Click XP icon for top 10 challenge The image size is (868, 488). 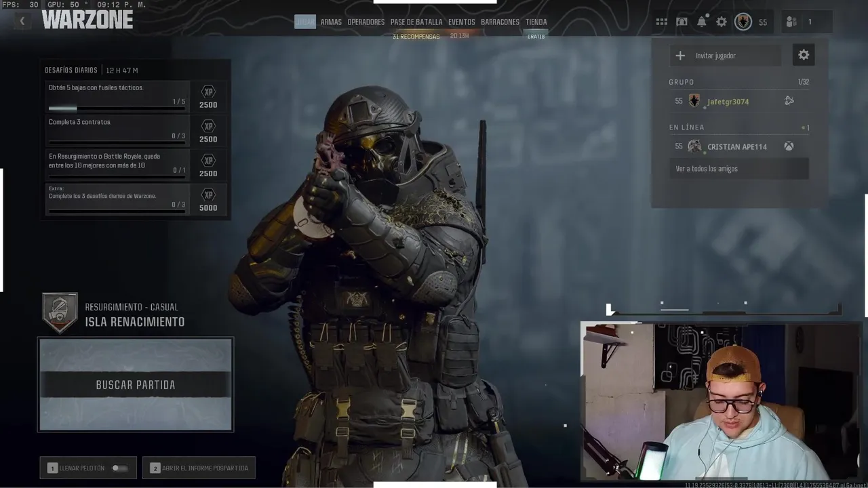[208, 161]
